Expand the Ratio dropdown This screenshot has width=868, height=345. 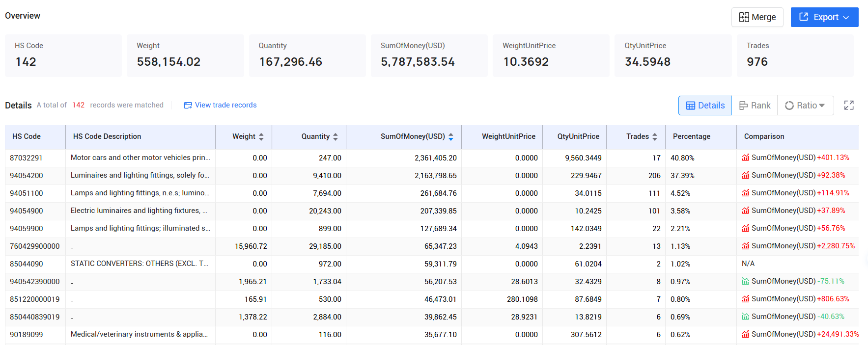pyautogui.click(x=805, y=106)
